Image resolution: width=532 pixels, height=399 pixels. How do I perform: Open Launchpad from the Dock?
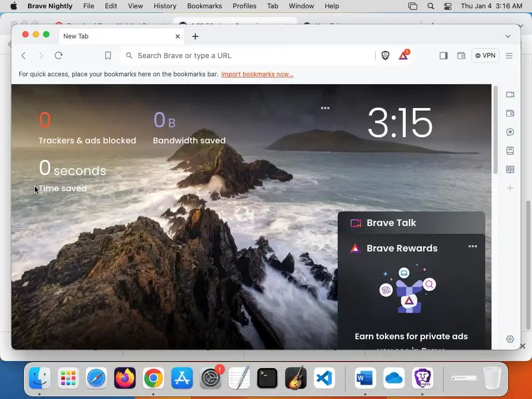click(x=68, y=378)
